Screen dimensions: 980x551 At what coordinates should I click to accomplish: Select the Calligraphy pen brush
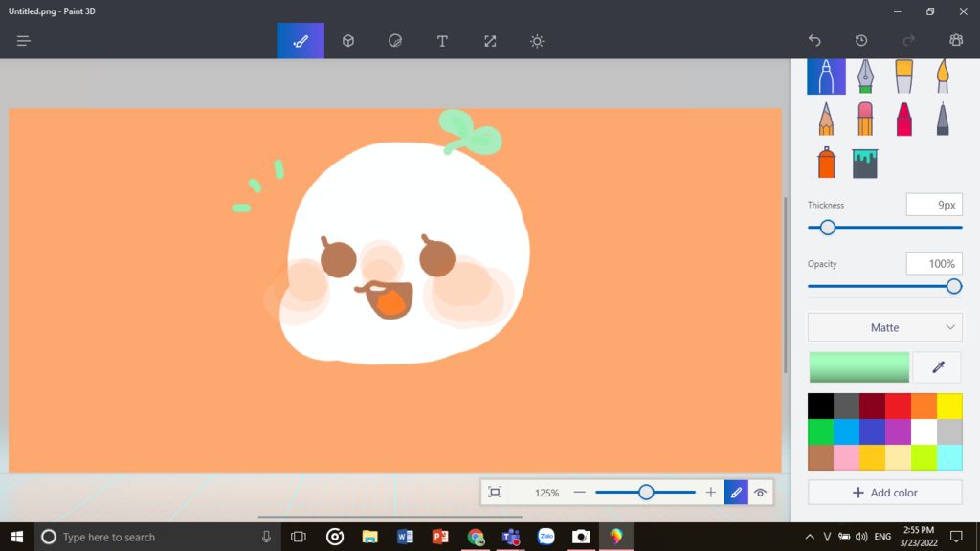(x=865, y=77)
